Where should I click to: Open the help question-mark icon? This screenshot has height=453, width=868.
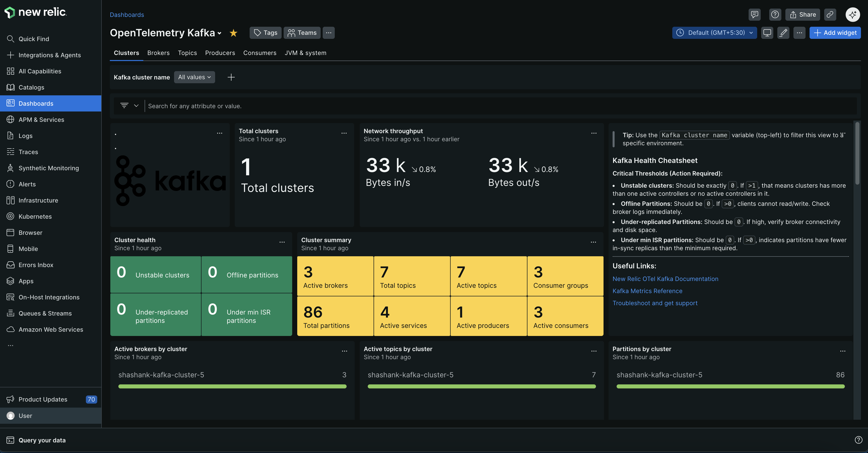[775, 15]
